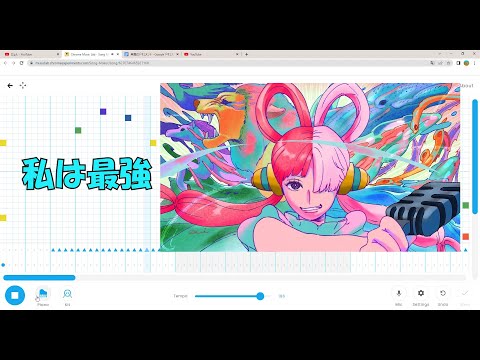Bookmark this page with the star icon
Screen dimensions: 480x360
[x=449, y=63]
